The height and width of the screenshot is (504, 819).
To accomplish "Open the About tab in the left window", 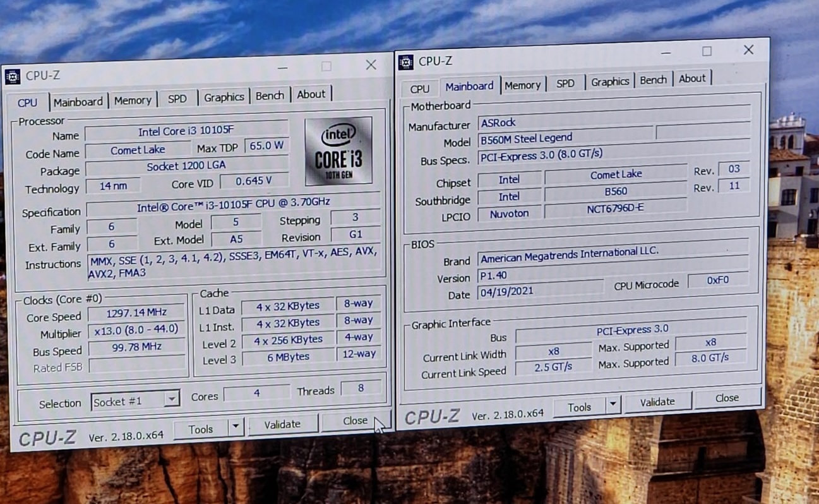I will (x=311, y=95).
